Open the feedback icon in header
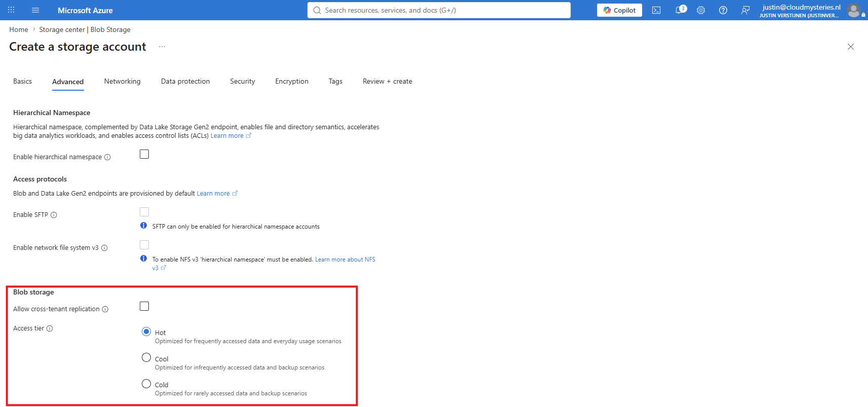This screenshot has height=407, width=868. [x=745, y=10]
